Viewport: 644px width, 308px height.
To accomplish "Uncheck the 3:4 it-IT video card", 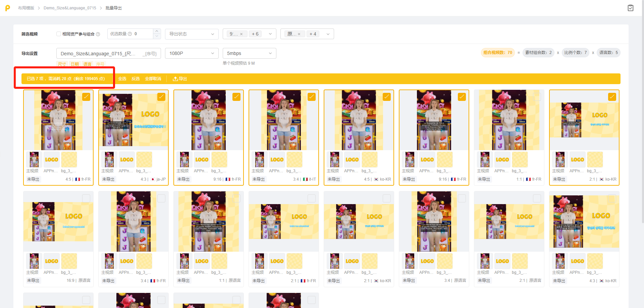I will [312, 97].
